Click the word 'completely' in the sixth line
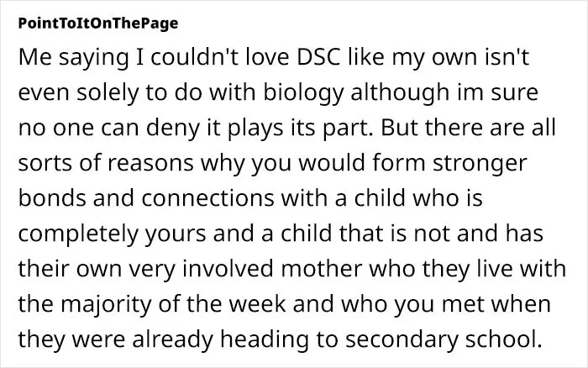This screenshot has height=368, width=588. (78, 234)
